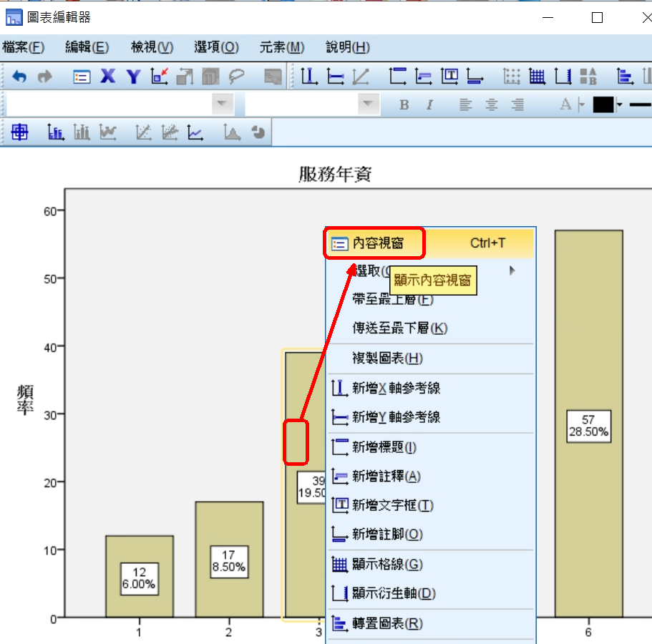Screen dimensions: 652x644
Task: Click the transpose chart toolbar icon
Action: 625,77
